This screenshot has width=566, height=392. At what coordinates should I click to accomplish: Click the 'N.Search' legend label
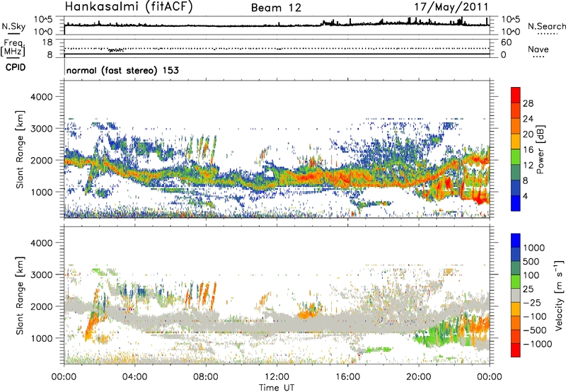click(546, 26)
